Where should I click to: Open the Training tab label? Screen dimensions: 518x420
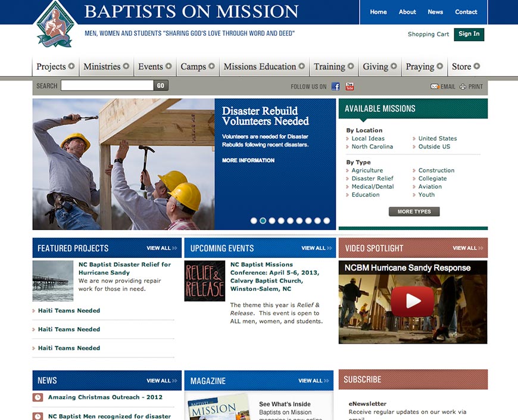pos(329,66)
